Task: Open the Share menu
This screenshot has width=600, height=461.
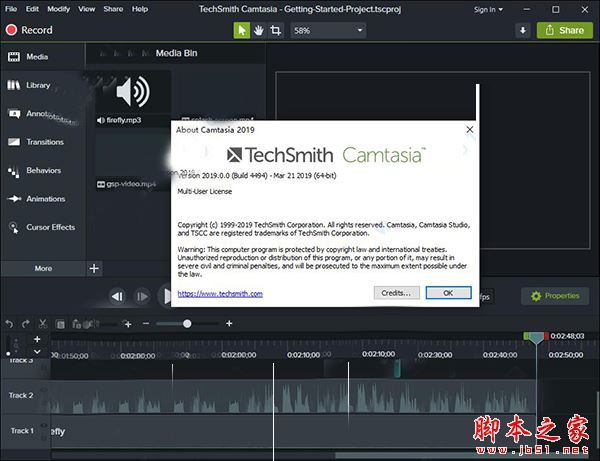Action: pos(113,9)
